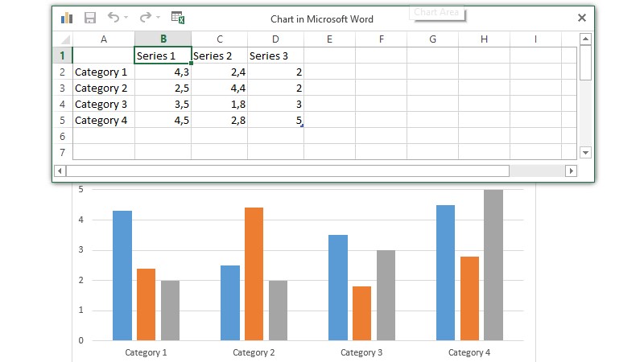
Task: Open the data in Microsoft Excel
Action: 178,18
